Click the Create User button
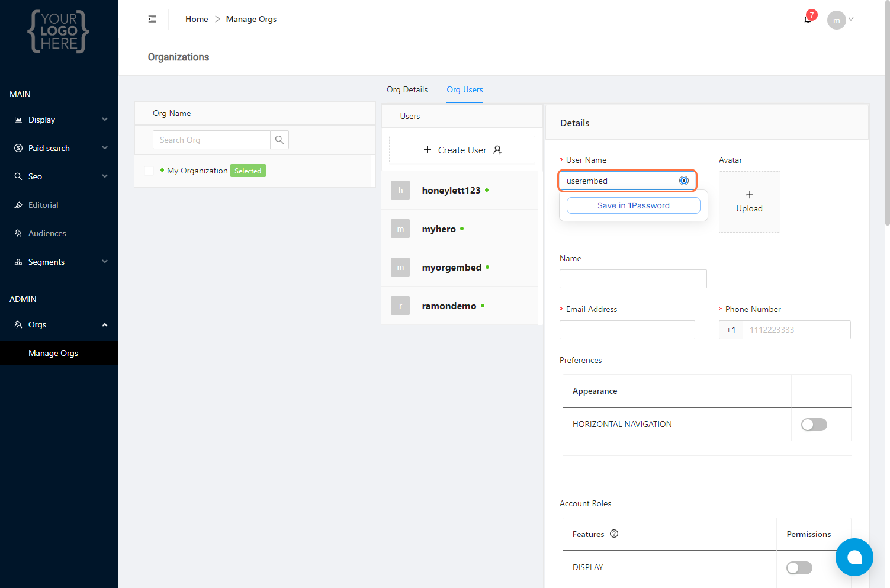The width and height of the screenshot is (890, 588). [462, 150]
